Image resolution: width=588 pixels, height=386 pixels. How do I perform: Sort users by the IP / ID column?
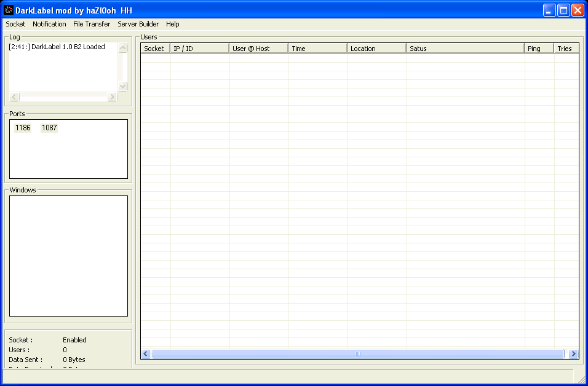point(199,48)
